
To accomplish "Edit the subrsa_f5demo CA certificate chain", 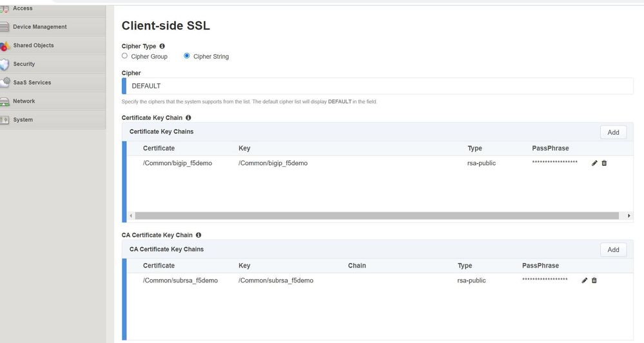I will 585,280.
